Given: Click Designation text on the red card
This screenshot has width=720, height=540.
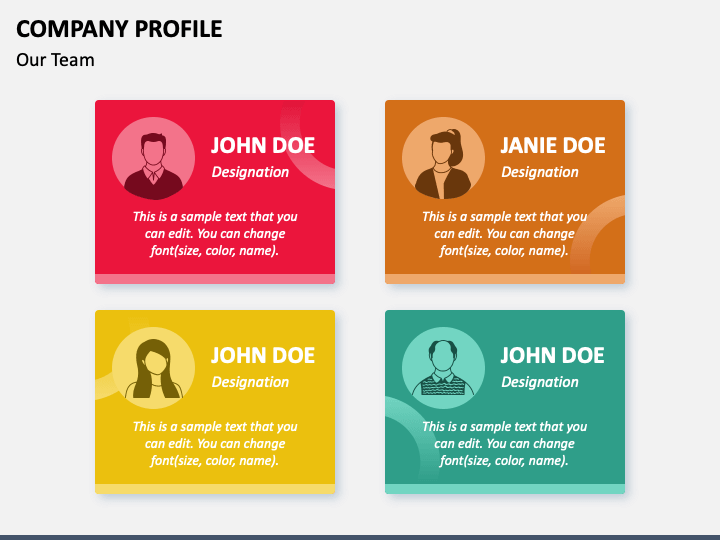Looking at the screenshot, I should click(250, 172).
